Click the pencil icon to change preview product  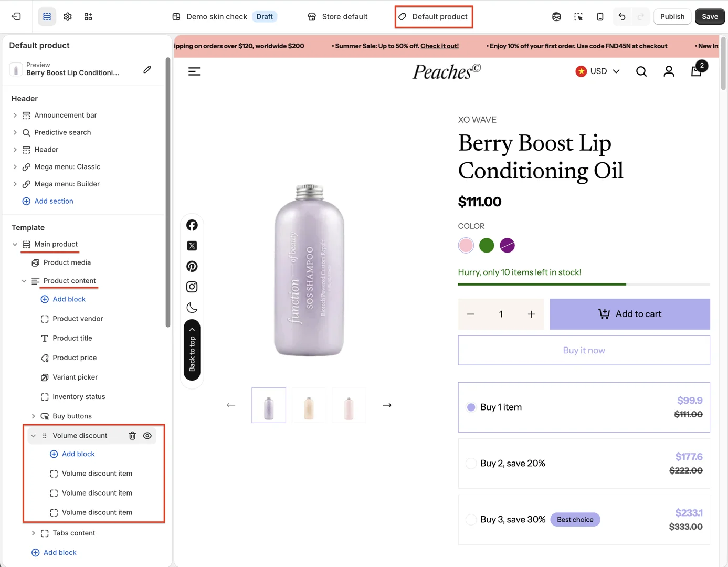(147, 69)
